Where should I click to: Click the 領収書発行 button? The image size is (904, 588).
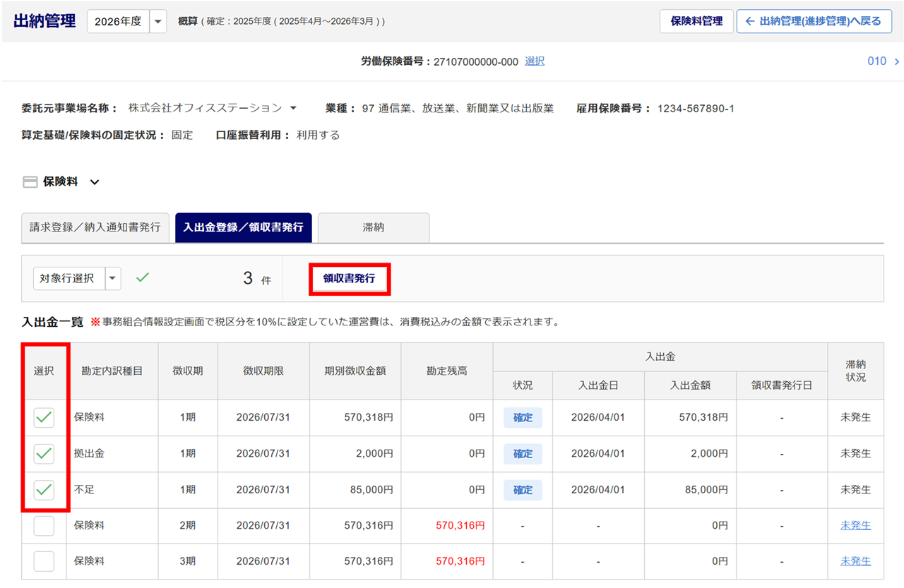(349, 279)
